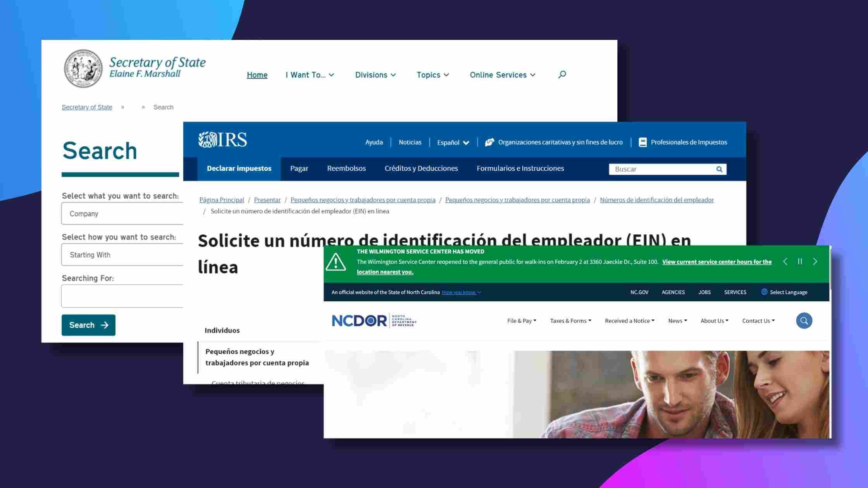Select the 'Select Language' toggle
The width and height of the screenshot is (868, 488).
point(784,292)
